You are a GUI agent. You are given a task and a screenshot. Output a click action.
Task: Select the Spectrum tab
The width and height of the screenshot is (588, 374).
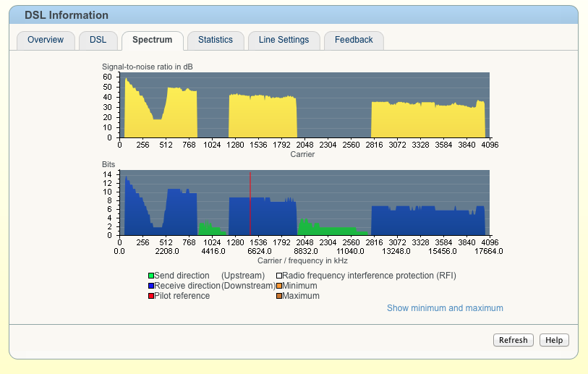(152, 41)
